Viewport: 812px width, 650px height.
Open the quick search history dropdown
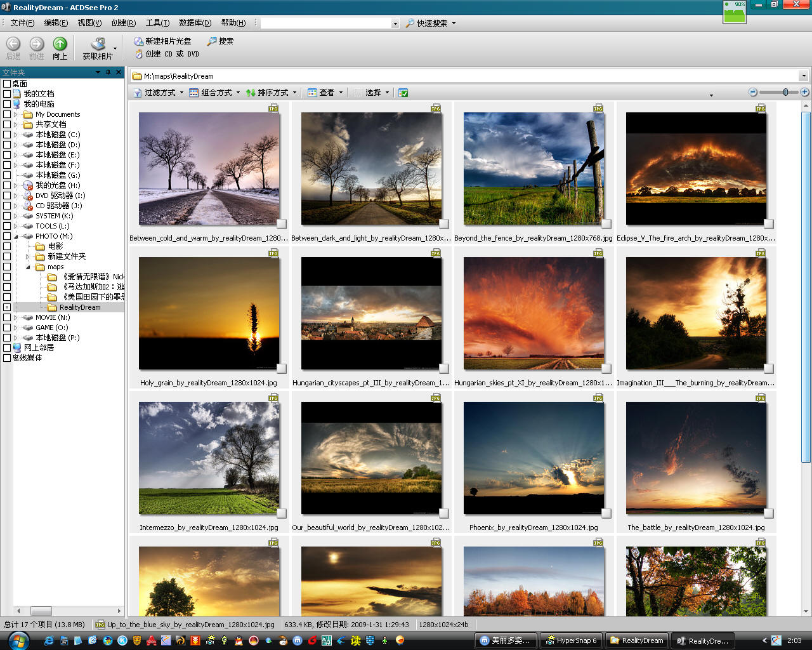(x=395, y=23)
